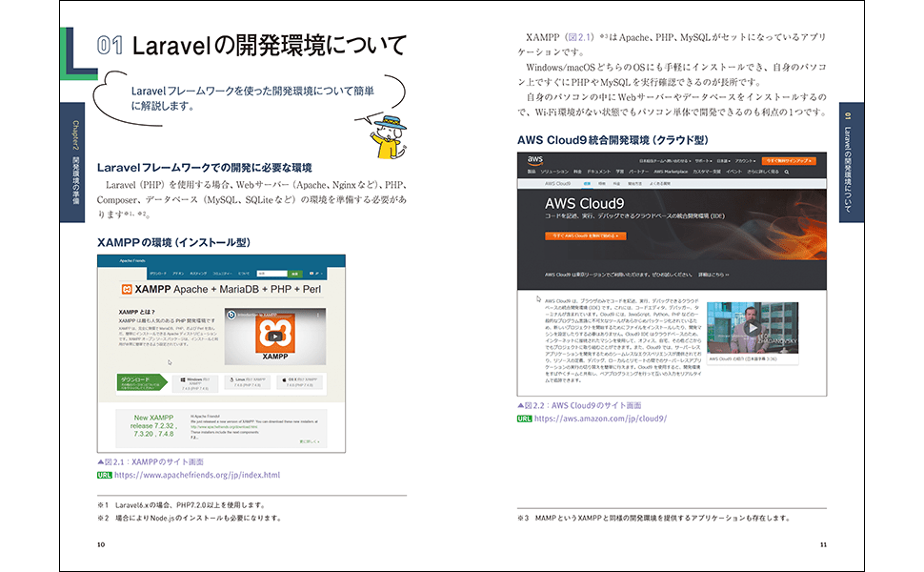Play the XAMPP introduction video
The width and height of the screenshot is (924, 572).
pyautogui.click(x=274, y=337)
